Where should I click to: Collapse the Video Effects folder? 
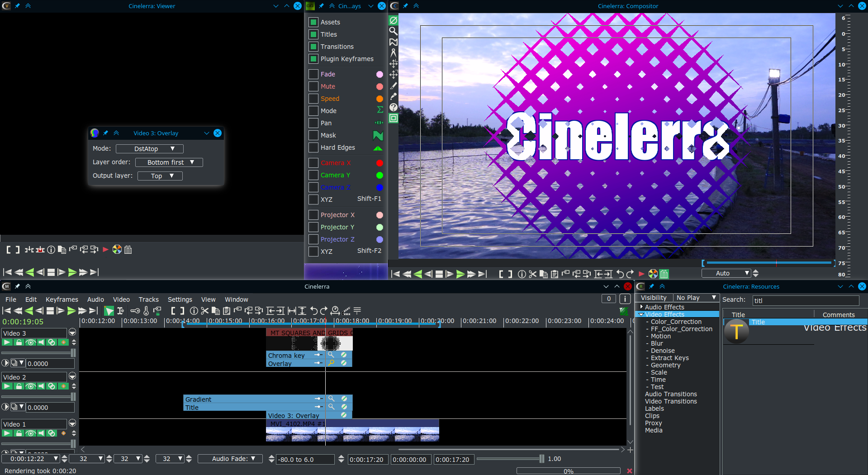[641, 314]
